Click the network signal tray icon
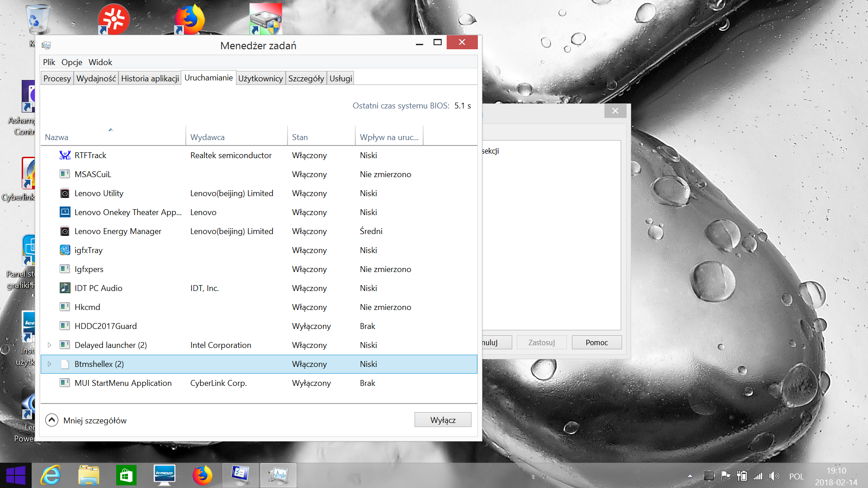The width and height of the screenshot is (868, 488). coord(758,476)
